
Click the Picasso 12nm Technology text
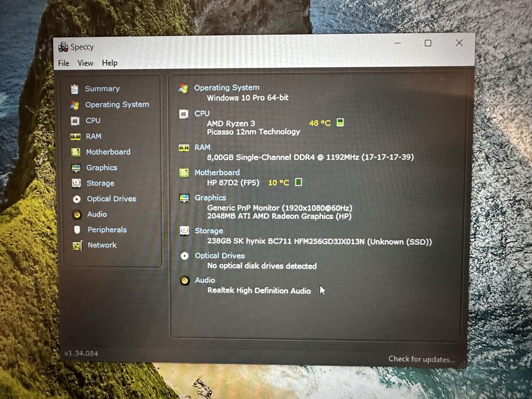point(253,132)
